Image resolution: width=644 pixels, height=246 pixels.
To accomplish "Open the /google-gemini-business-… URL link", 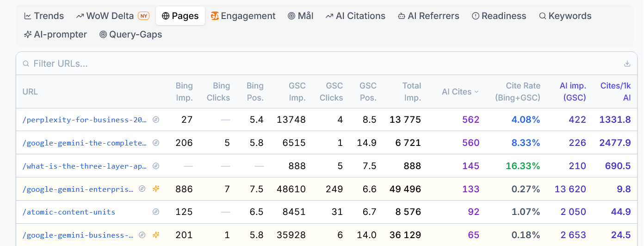I will pyautogui.click(x=78, y=235).
